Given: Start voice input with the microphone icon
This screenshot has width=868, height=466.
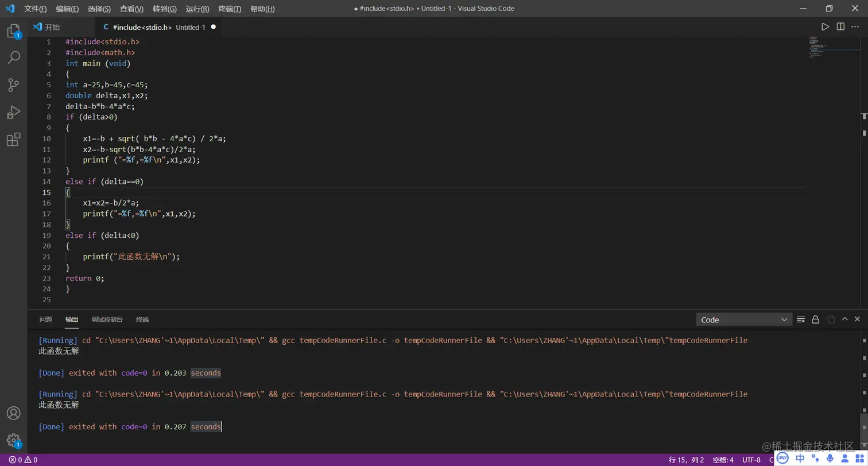Looking at the screenshot, I should pyautogui.click(x=830, y=458).
